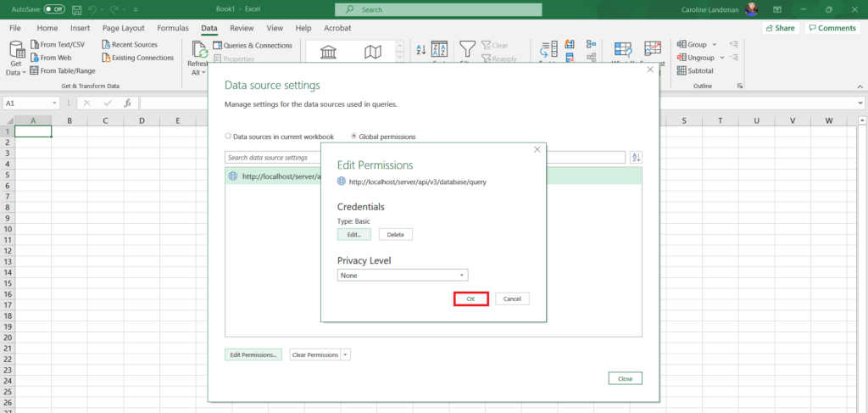Open the Formulas ribbon tab
This screenshot has width=868, height=413.
172,28
